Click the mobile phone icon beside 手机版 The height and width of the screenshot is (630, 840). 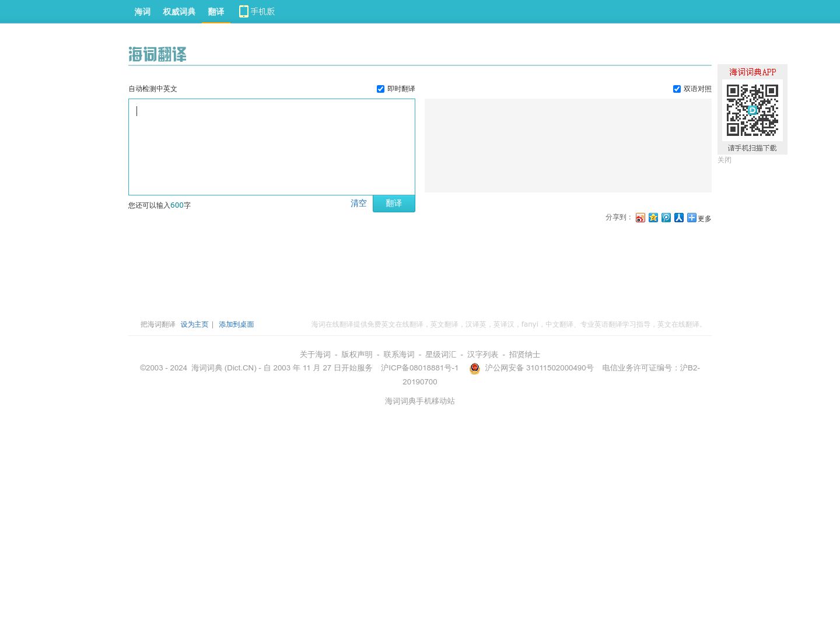pyautogui.click(x=244, y=11)
